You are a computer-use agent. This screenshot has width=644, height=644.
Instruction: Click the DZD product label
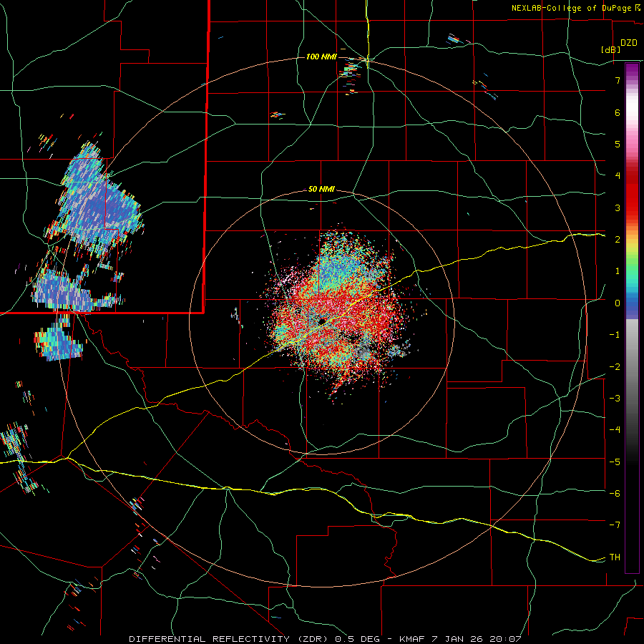tap(629, 43)
